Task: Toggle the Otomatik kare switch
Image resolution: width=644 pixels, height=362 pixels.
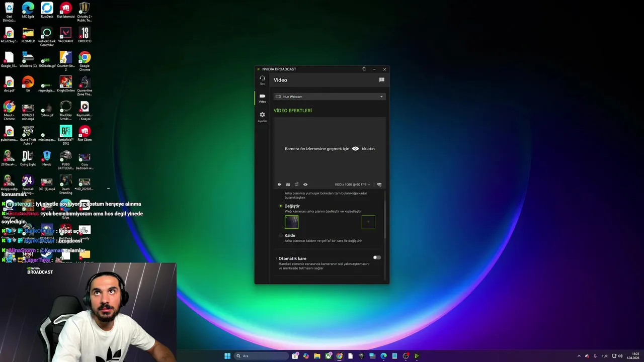Action: tap(377, 257)
